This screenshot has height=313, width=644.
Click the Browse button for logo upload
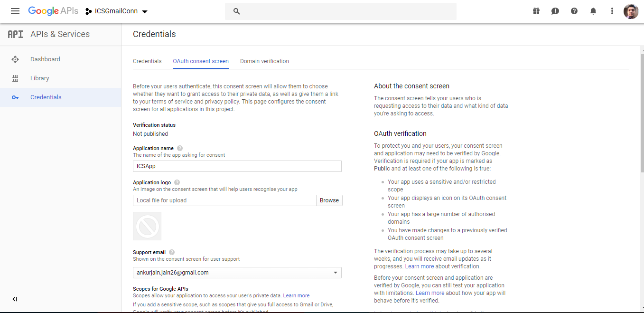(x=329, y=200)
